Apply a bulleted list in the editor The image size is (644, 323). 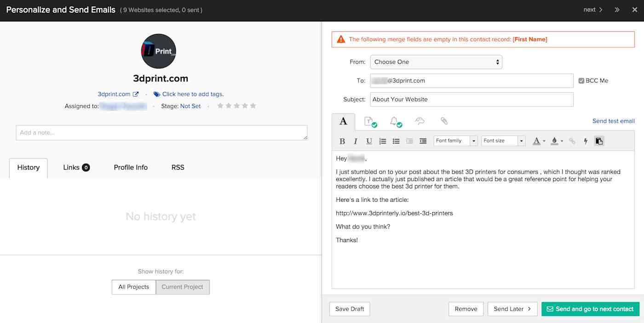[x=396, y=141]
